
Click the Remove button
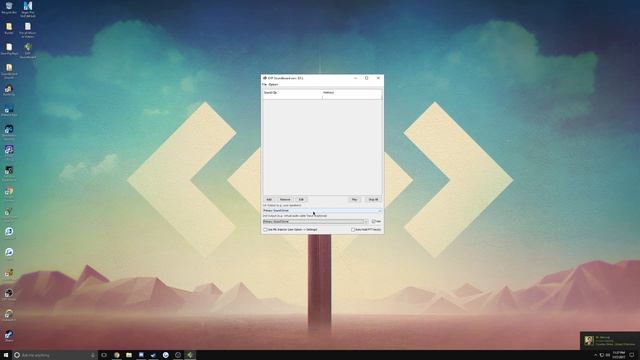tap(285, 200)
